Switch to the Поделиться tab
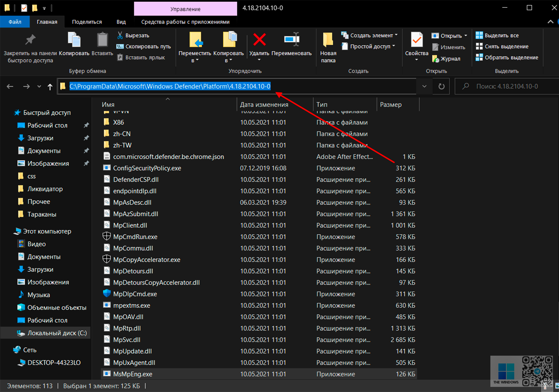 point(87,22)
